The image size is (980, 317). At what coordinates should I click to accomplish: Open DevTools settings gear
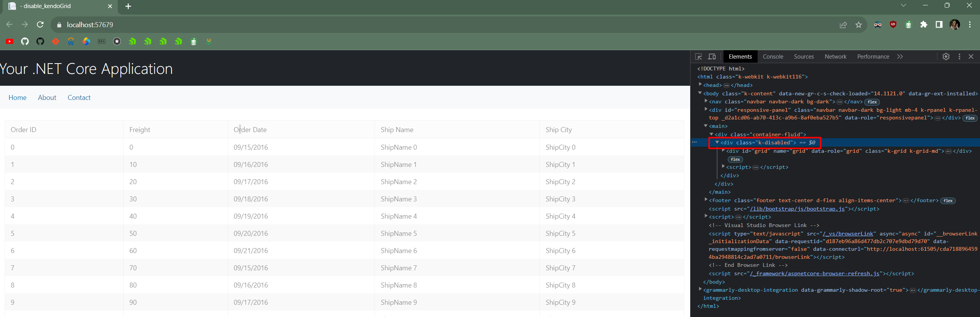click(946, 57)
